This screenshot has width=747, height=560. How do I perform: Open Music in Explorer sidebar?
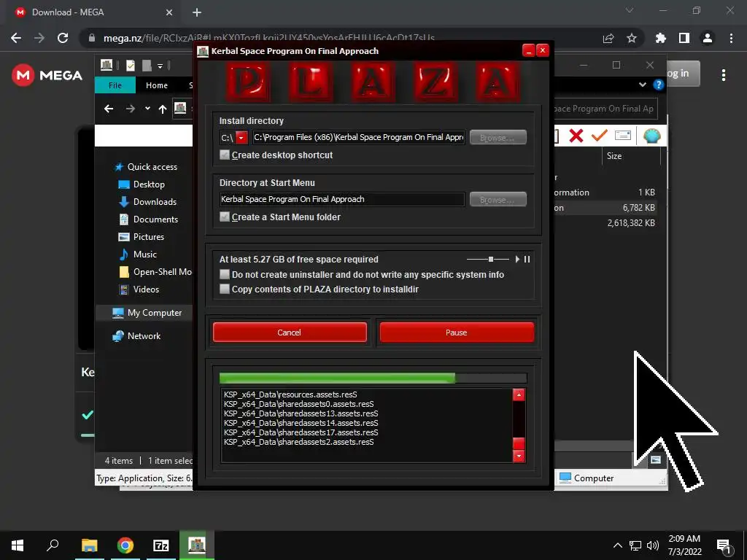[x=145, y=254]
